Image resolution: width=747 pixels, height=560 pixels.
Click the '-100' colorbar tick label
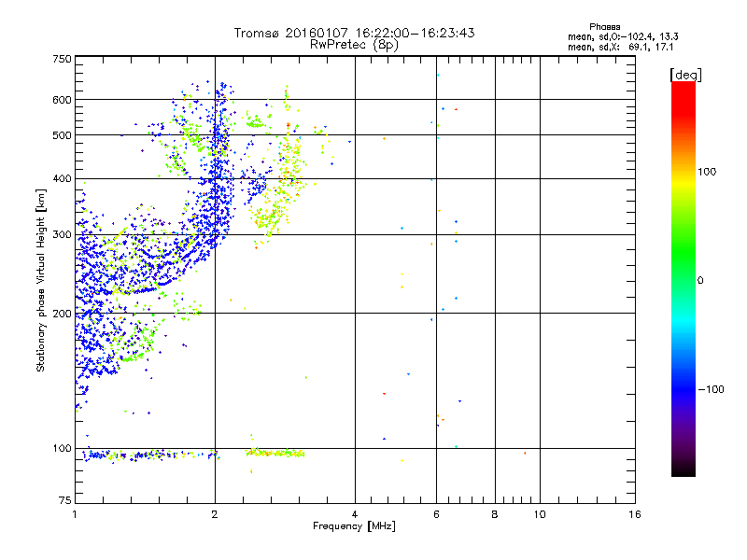[x=711, y=389]
